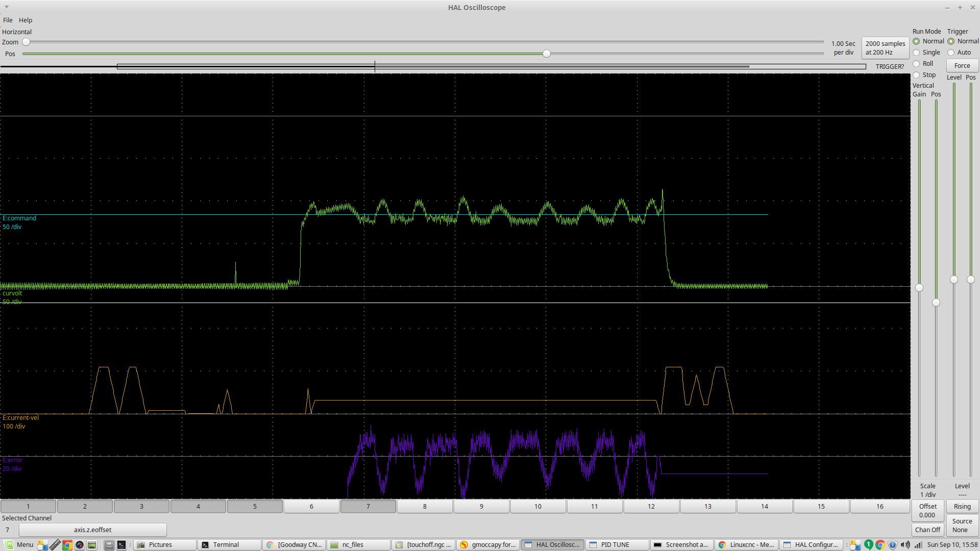This screenshot has height=551, width=980.
Task: Click the security shield tray icon
Action: click(x=893, y=545)
